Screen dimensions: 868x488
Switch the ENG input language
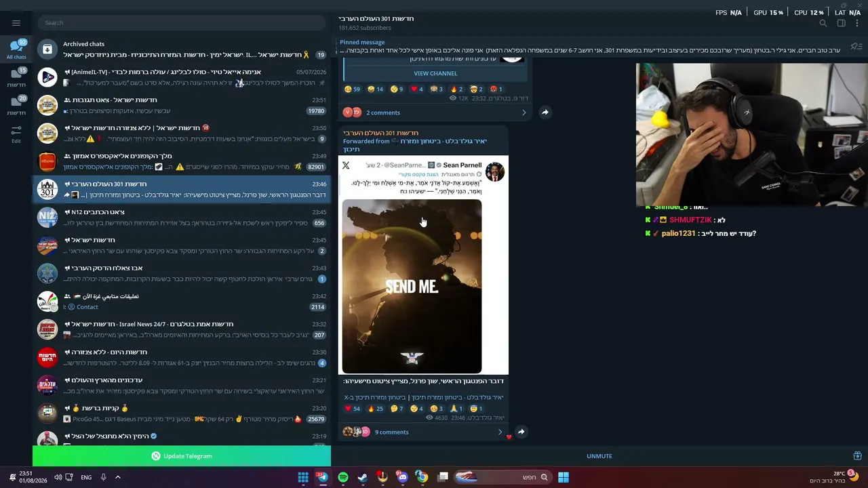(x=86, y=477)
